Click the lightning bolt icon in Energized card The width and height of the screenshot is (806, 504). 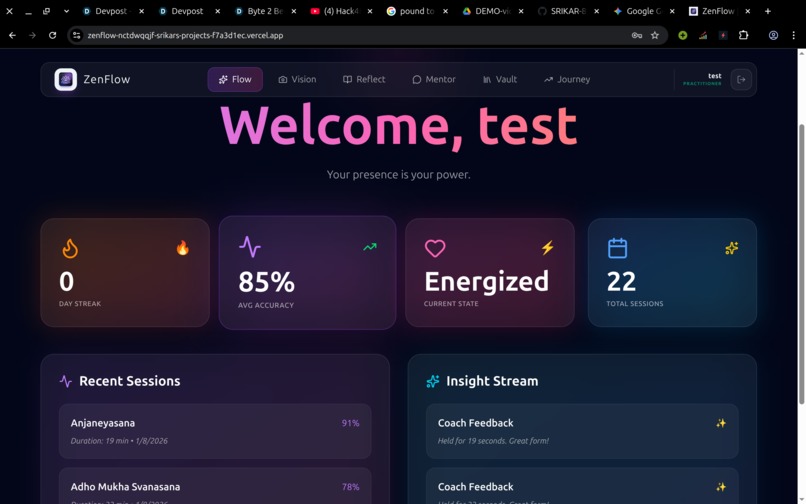pos(547,248)
